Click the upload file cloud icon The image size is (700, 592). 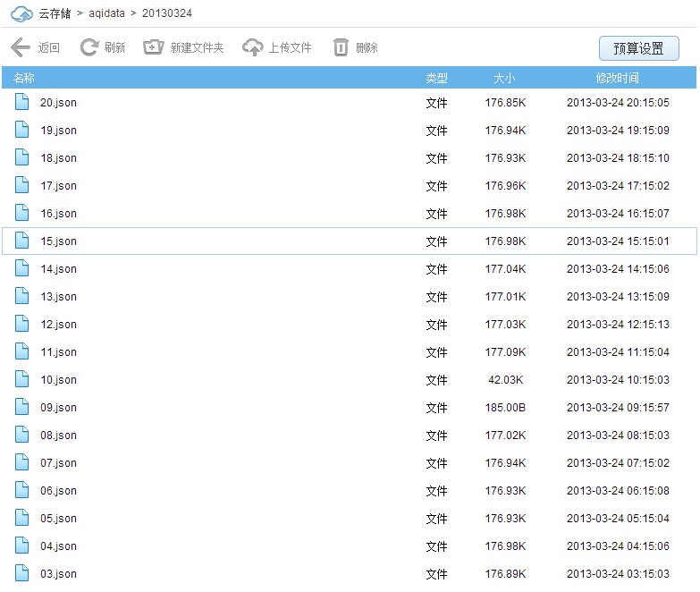[253, 47]
